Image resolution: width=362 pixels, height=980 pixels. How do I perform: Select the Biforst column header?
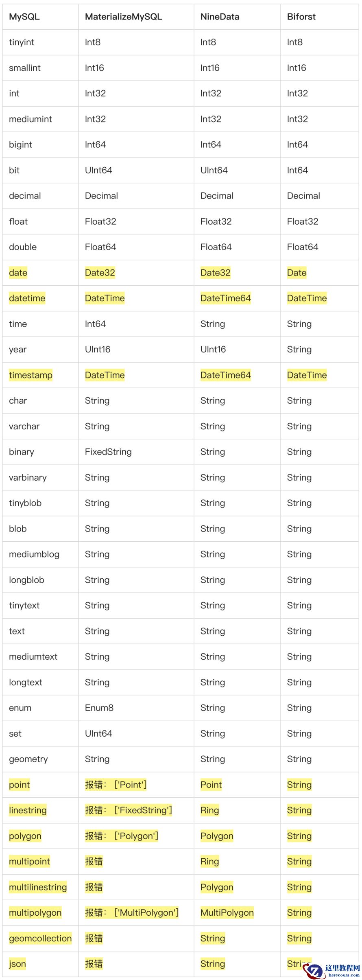click(301, 17)
